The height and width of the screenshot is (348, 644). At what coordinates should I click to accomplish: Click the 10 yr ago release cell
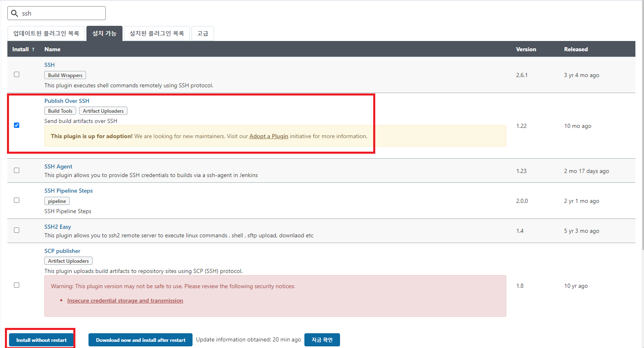[576, 286]
